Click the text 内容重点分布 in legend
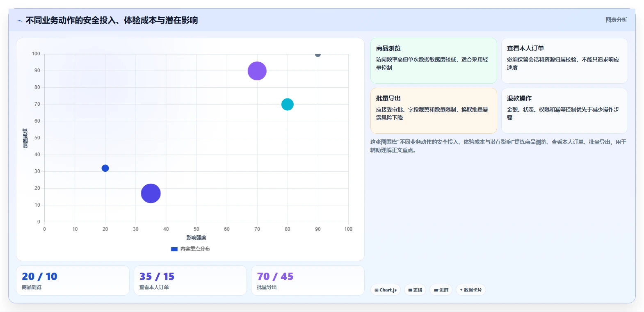The image size is (644, 312). point(195,249)
